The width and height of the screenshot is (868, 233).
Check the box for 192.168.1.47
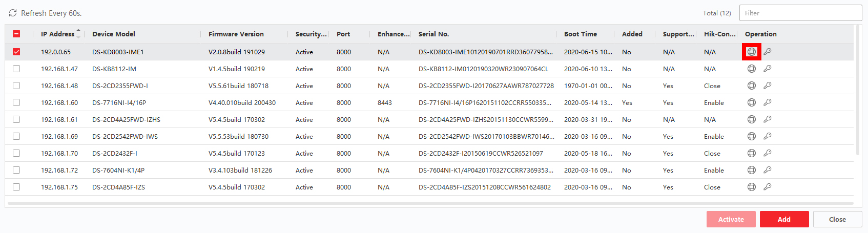(16, 69)
